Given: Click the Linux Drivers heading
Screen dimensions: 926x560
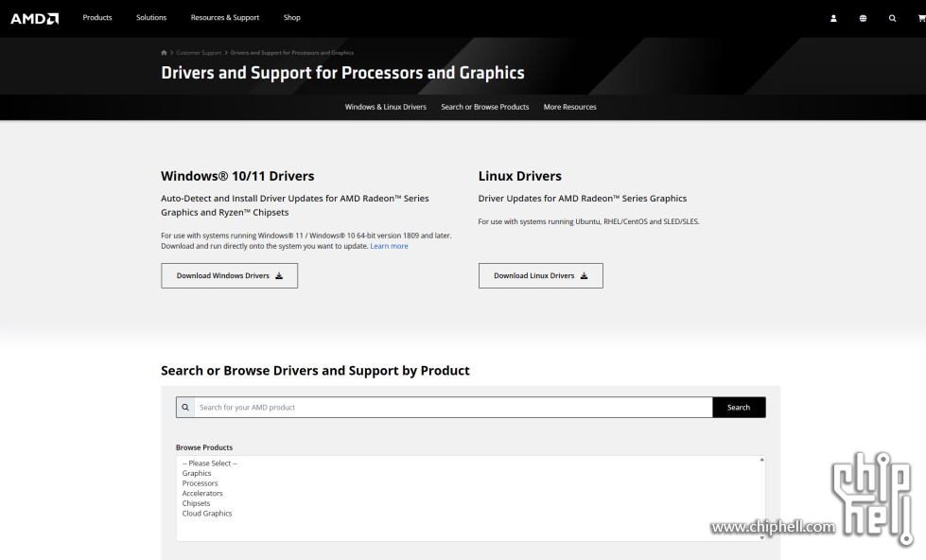Looking at the screenshot, I should pyautogui.click(x=519, y=176).
